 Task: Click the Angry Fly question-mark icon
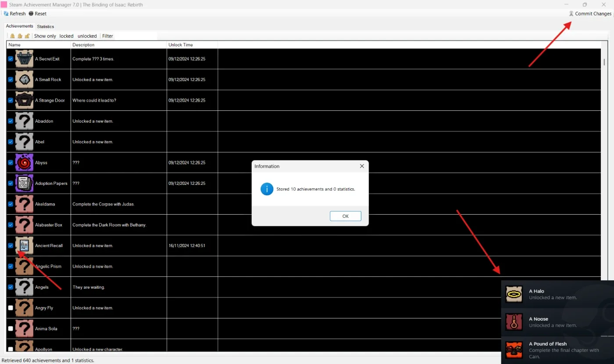tap(25, 308)
